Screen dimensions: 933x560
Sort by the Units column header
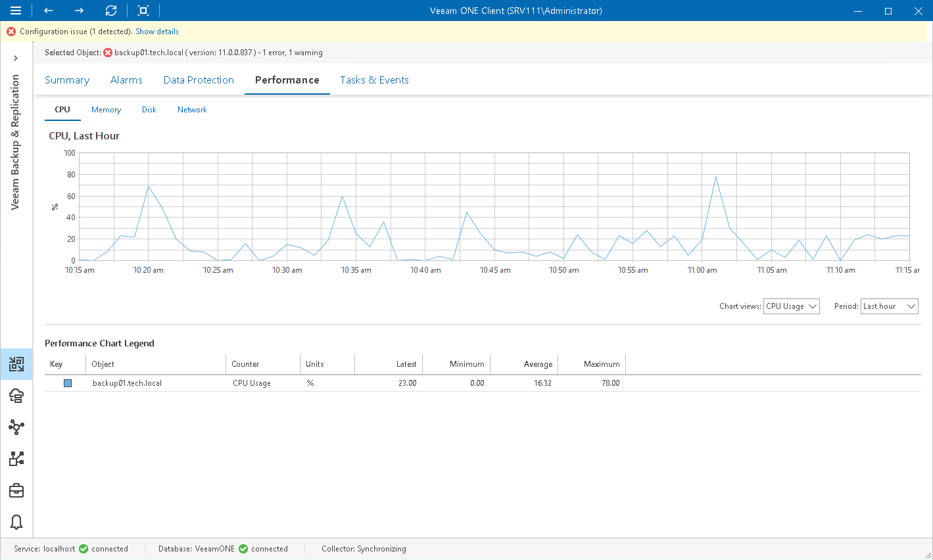coord(327,364)
